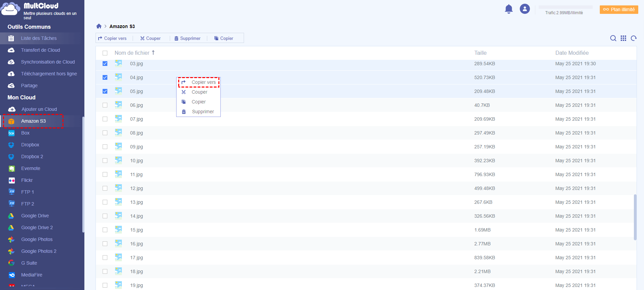The image size is (644, 290).
Task: Click the G Suite icon
Action: click(11, 263)
